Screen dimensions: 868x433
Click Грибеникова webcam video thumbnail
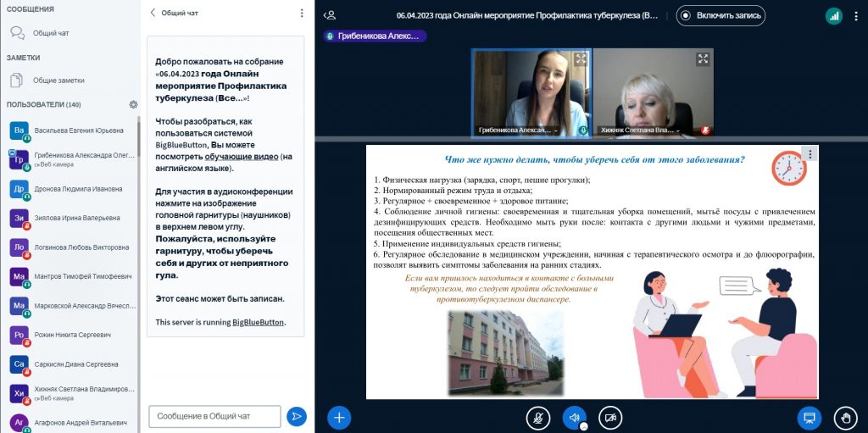(x=531, y=92)
